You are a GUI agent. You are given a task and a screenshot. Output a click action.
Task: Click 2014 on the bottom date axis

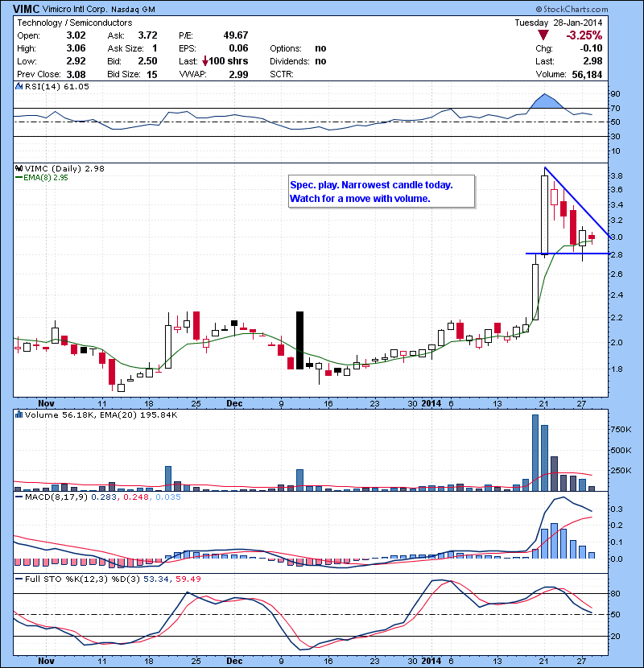pos(431,661)
